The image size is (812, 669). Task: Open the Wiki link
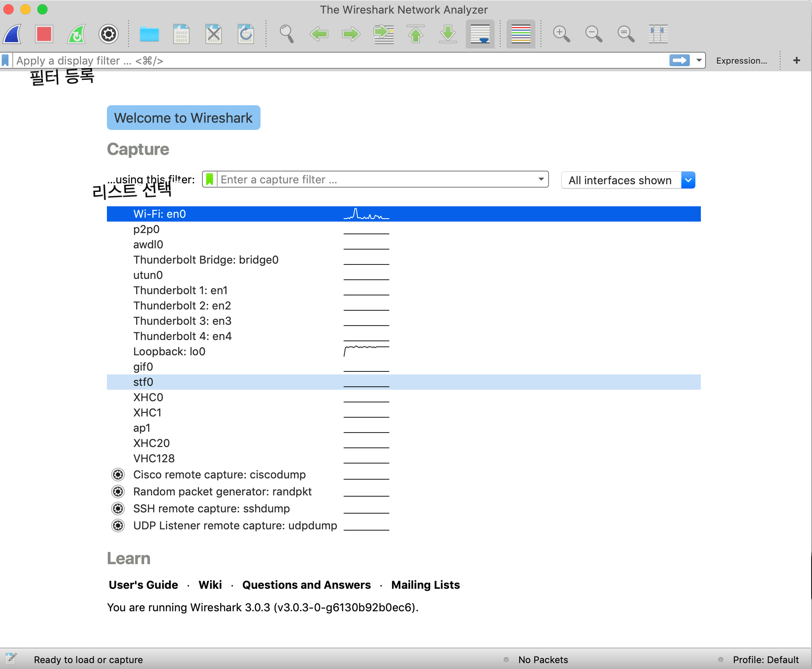point(210,585)
